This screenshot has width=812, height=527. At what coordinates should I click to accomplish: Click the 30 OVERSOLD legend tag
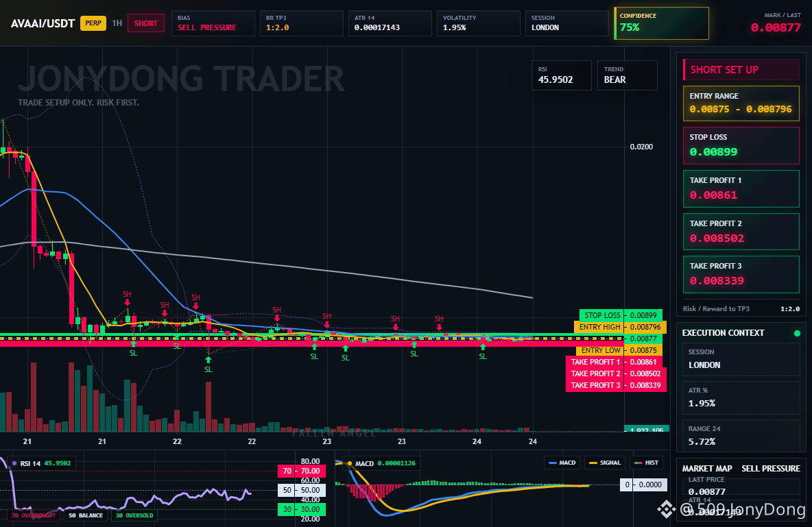tap(134, 515)
